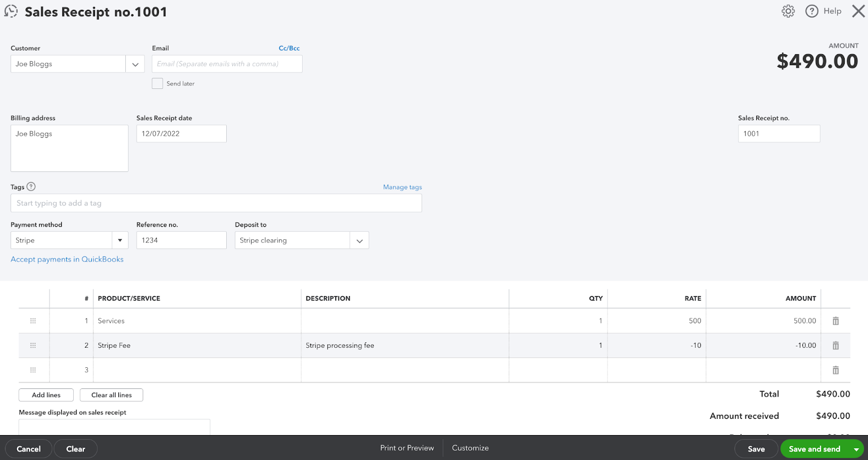Click the Cc/Bcc link
Screen dimensions: 868x460
(289, 48)
